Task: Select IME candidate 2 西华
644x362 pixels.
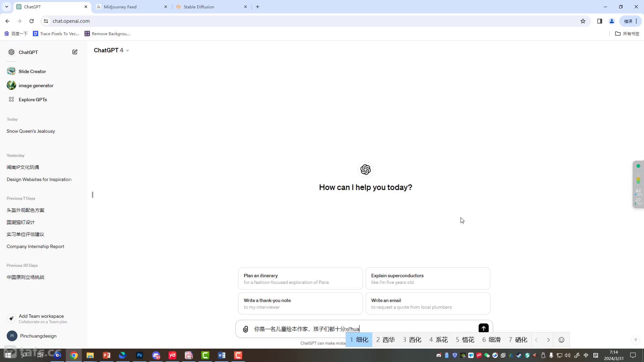Action: pos(385,340)
